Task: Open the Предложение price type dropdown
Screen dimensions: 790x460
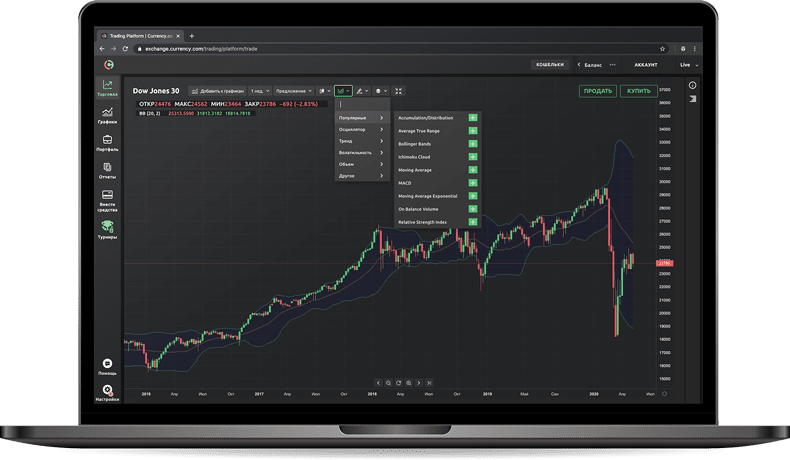Action: click(x=294, y=91)
